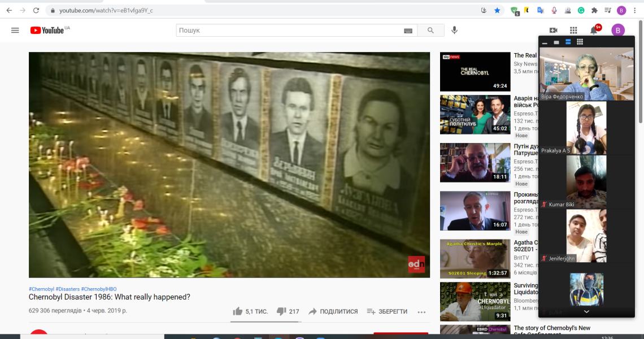The width and height of the screenshot is (644, 339).
Task: Show more participants with down chevron
Action: point(586,312)
